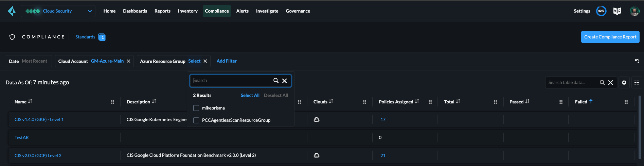Click the download table data icon
Viewport: 644px width, 166px height.
[x=624, y=83]
